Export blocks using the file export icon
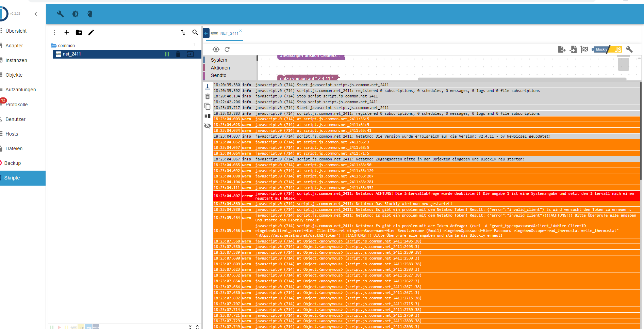Image resolution: width=644 pixels, height=329 pixels. click(562, 49)
